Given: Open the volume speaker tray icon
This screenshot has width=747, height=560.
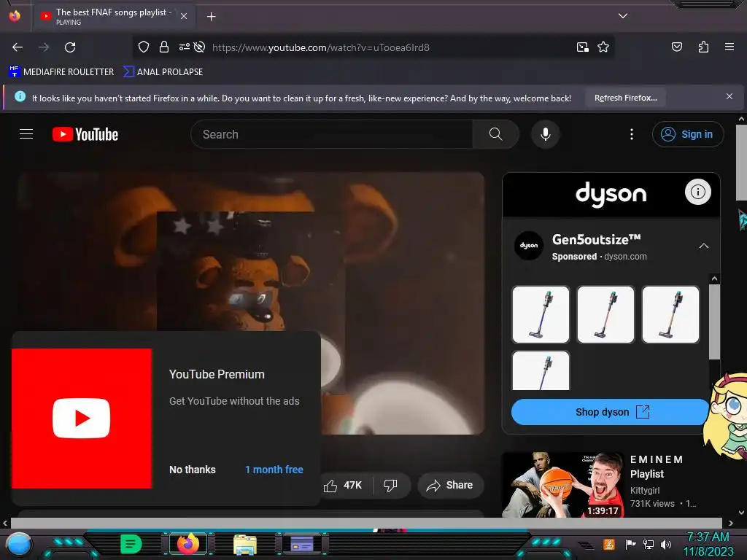Looking at the screenshot, I should (x=666, y=544).
